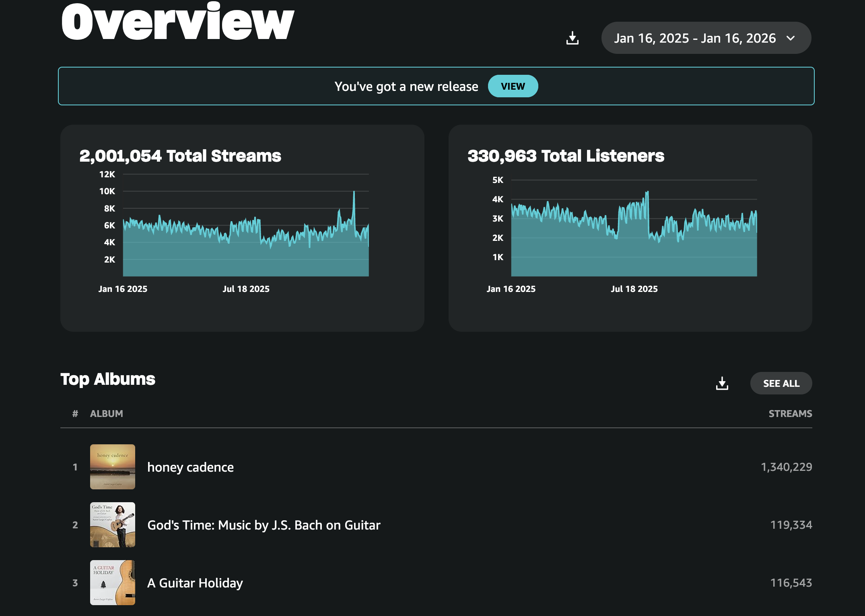Open A Guitar Holiday album cover
Viewport: 865px width, 616px height.
click(113, 583)
